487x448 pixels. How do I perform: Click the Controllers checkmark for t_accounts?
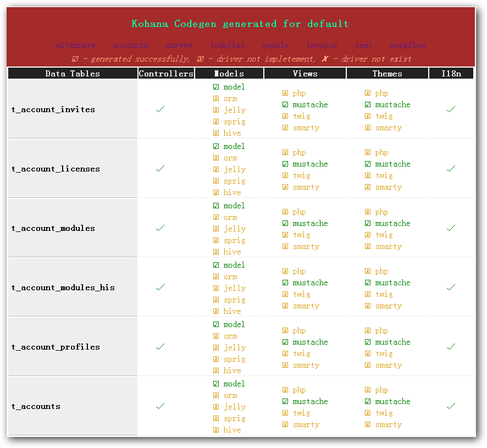pyautogui.click(x=161, y=406)
